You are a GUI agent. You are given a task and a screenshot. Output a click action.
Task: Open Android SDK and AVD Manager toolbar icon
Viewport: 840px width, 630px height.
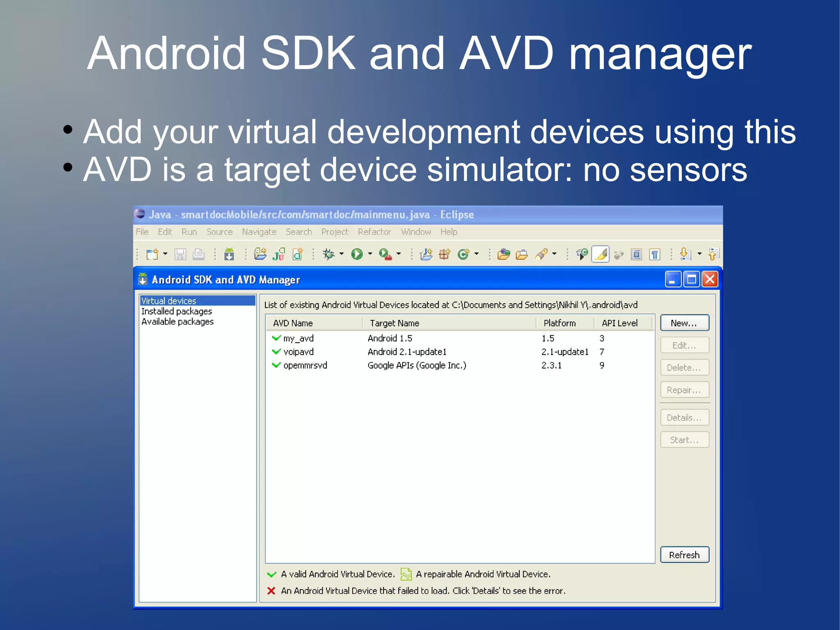point(229,254)
